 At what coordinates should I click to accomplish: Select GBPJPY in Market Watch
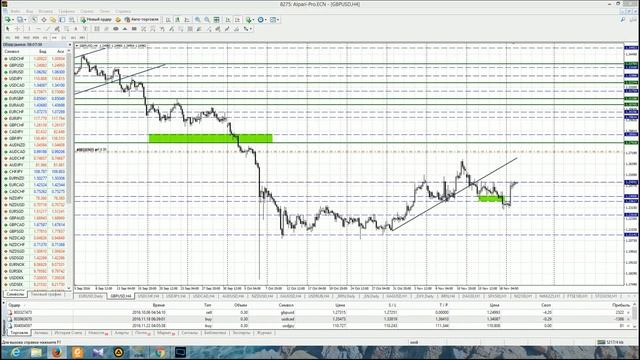coord(16,138)
